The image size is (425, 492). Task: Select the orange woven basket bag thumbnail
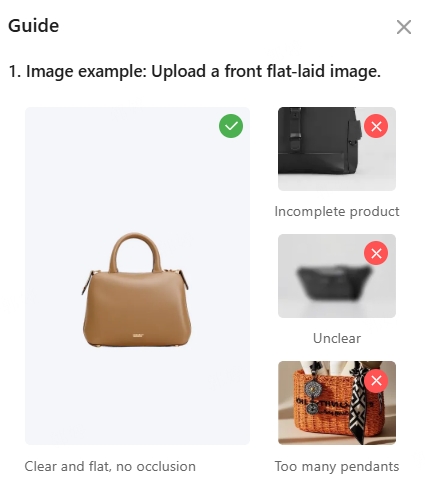pyautogui.click(x=337, y=403)
